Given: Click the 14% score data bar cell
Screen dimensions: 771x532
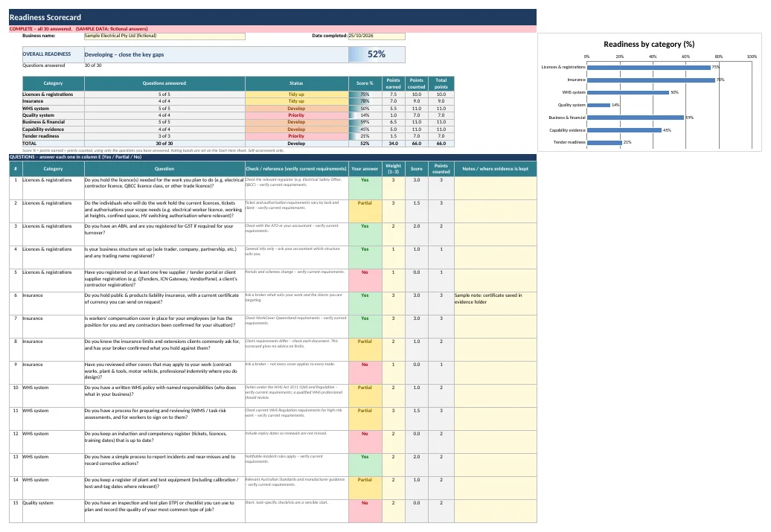Looking at the screenshot, I should coord(365,115).
